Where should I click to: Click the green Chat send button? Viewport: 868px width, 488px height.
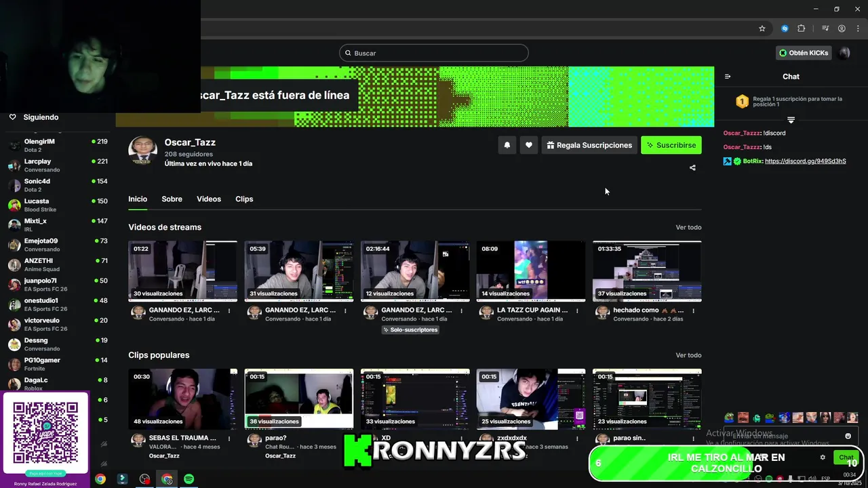(846, 457)
